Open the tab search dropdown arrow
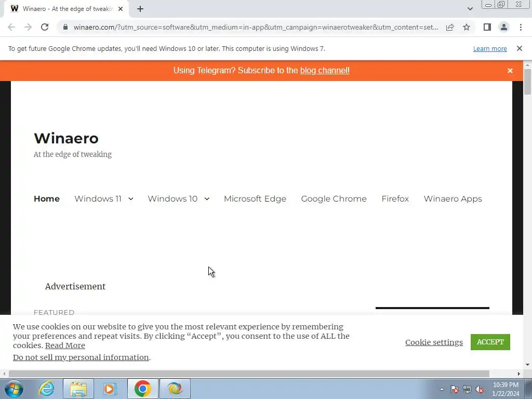This screenshot has width=532, height=399. coord(470,9)
